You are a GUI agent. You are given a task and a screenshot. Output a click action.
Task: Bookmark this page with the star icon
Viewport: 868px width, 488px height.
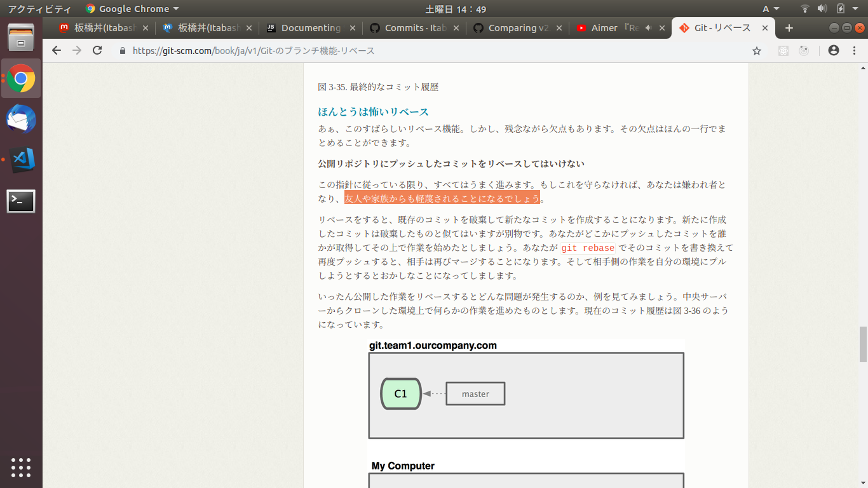[756, 51]
